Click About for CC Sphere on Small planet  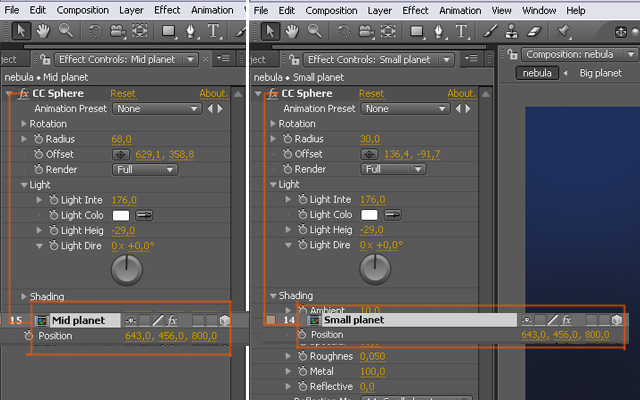pyautogui.click(x=462, y=93)
